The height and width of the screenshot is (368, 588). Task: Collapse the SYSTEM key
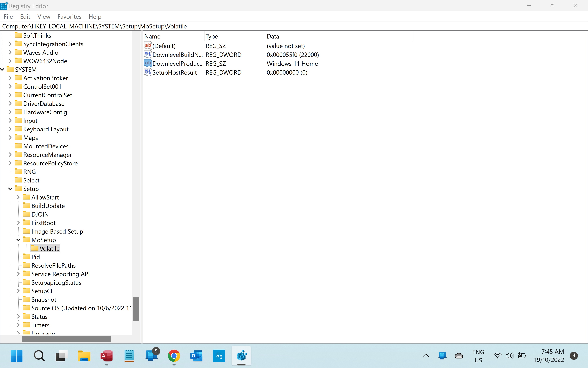tap(2, 70)
